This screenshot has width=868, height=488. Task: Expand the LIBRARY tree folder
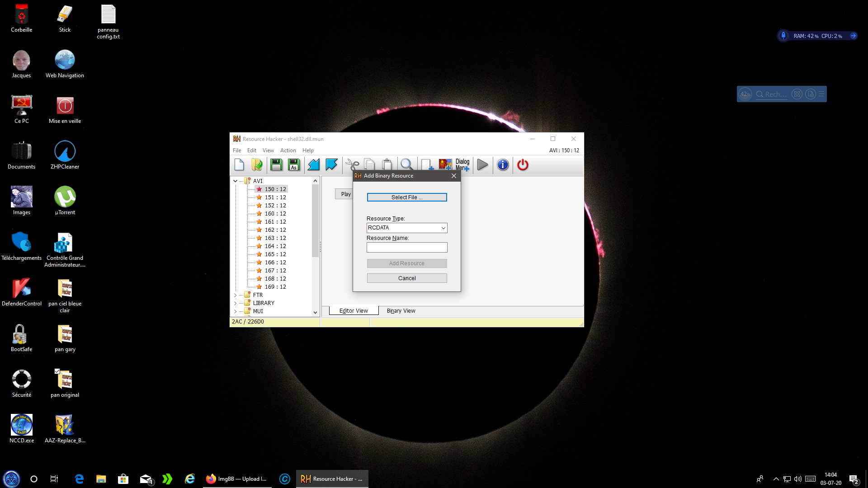(235, 303)
